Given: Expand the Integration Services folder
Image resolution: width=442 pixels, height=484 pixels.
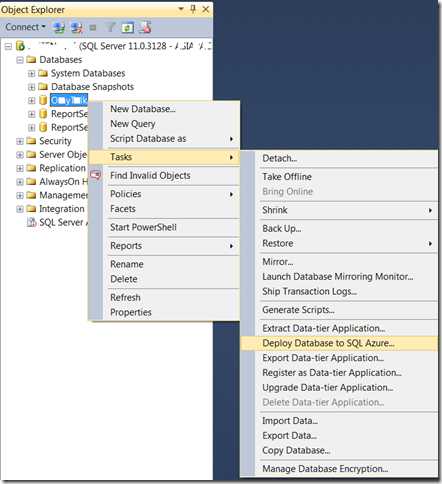Looking at the screenshot, I should [x=20, y=209].
